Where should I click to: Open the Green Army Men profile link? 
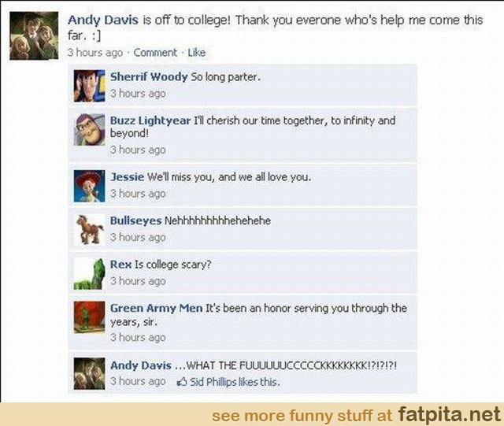(156, 309)
